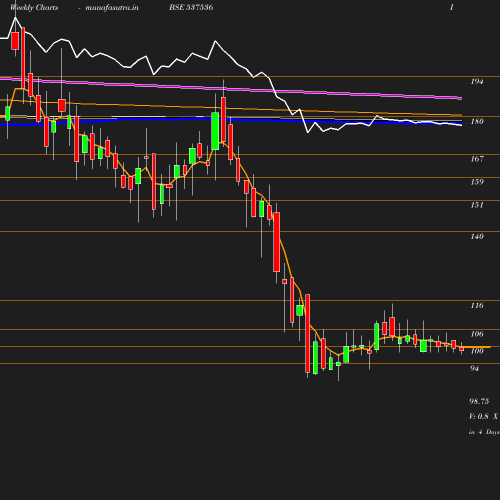
Task: Click the 98.75 closing price value
Action: pos(479,401)
